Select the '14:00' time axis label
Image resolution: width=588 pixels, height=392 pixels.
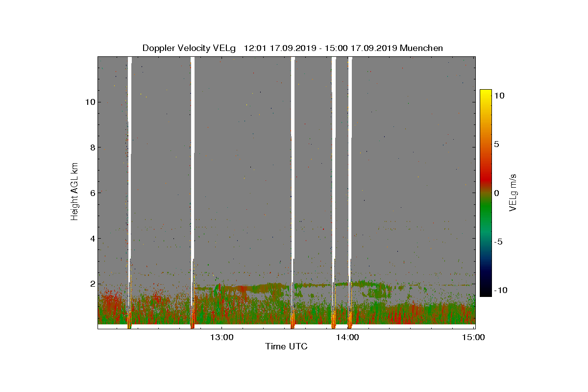click(x=348, y=337)
